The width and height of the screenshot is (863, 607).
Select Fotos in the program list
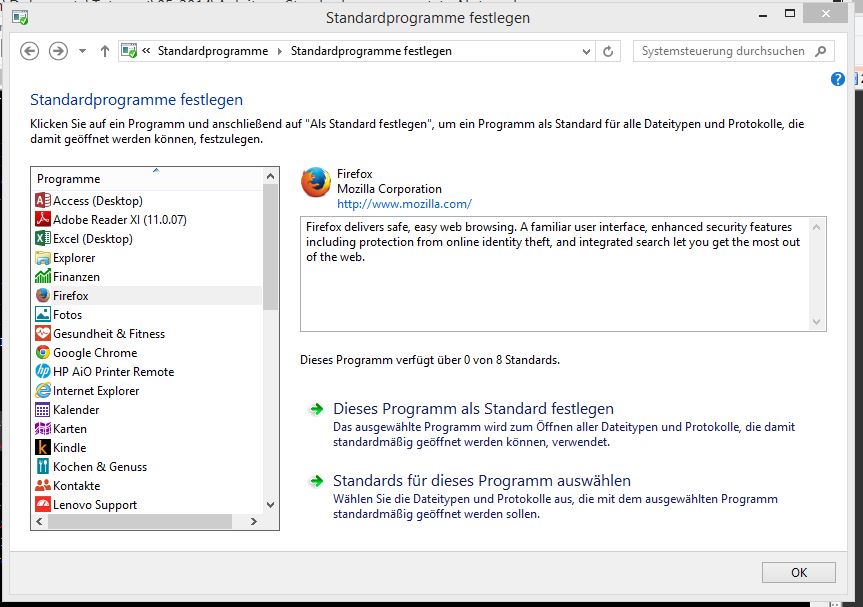(x=147, y=315)
